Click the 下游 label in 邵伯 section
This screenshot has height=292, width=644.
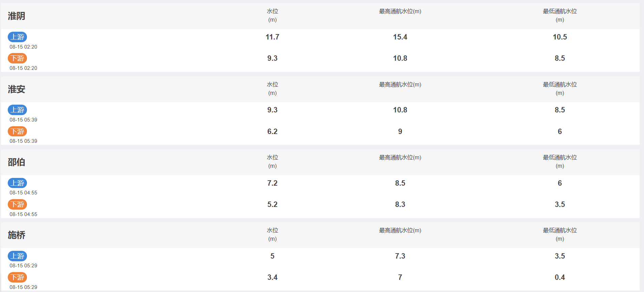(17, 204)
